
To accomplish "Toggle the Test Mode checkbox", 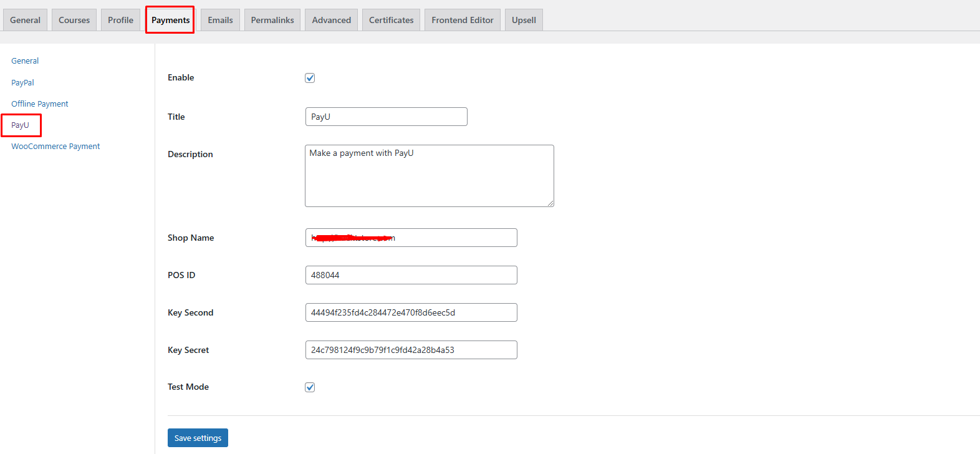I will coord(310,387).
